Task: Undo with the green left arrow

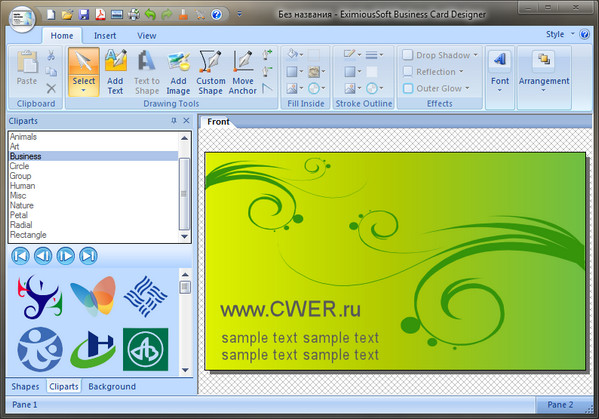Action: pos(150,15)
